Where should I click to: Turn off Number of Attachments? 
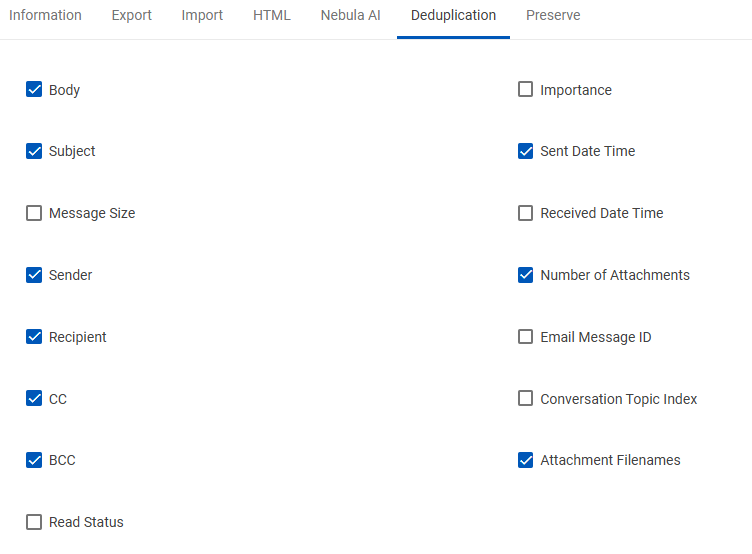526,275
